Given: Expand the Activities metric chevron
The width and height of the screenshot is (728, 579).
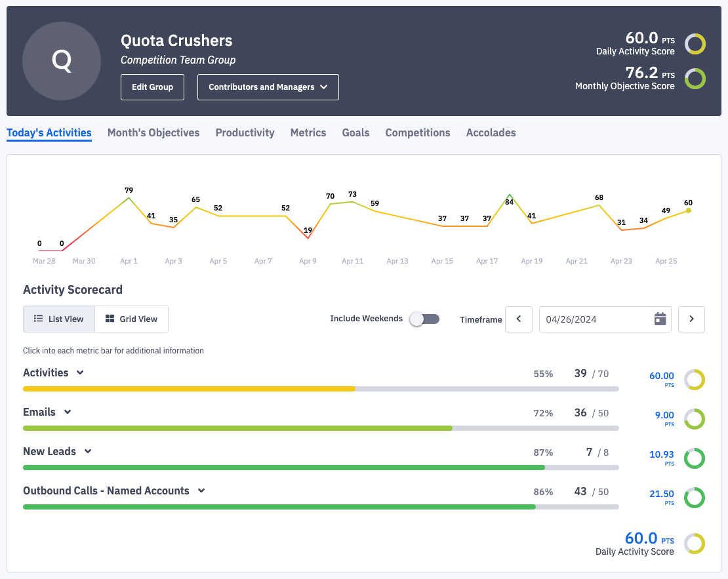Looking at the screenshot, I should 80,372.
